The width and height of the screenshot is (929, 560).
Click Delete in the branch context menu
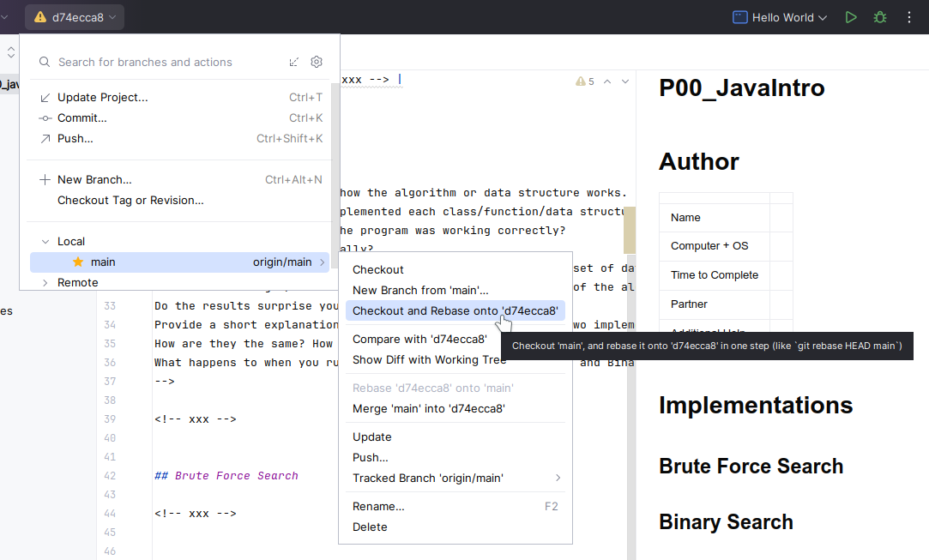click(x=370, y=527)
